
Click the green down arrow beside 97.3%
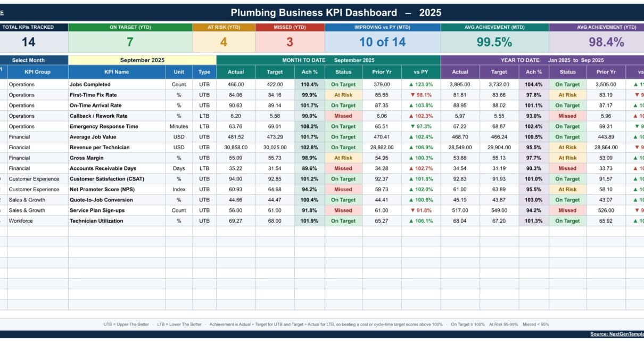click(412, 126)
